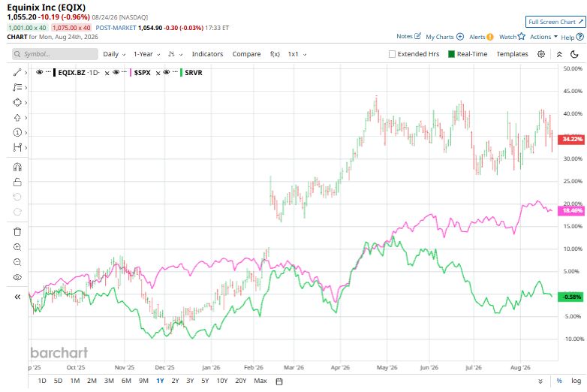
Task: Open Help question mark icon
Action: click(579, 37)
